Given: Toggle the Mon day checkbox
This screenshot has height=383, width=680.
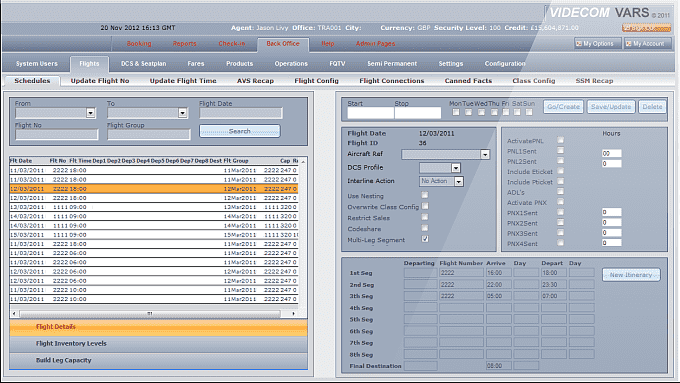Looking at the screenshot, I should tap(455, 112).
